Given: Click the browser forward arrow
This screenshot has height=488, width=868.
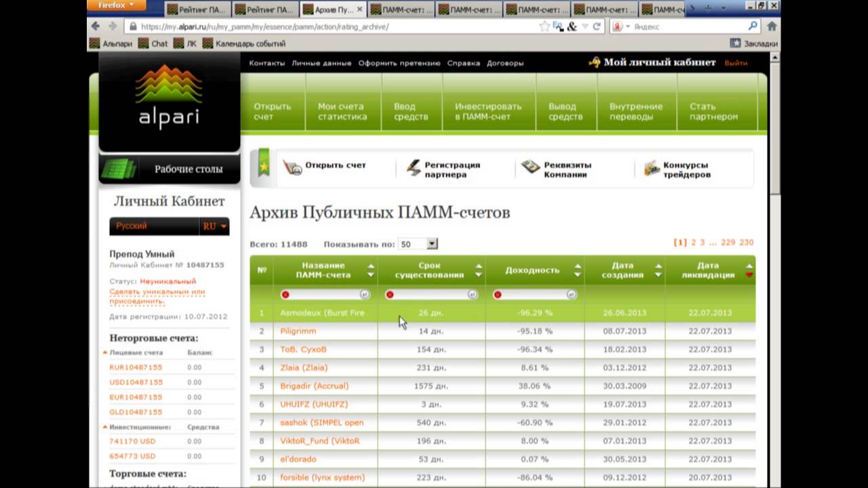Looking at the screenshot, I should 113,26.
